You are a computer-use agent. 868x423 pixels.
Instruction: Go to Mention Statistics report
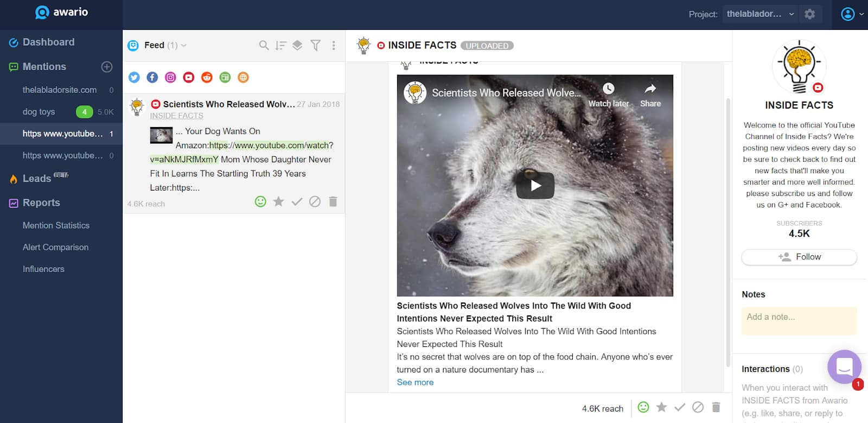[56, 225]
